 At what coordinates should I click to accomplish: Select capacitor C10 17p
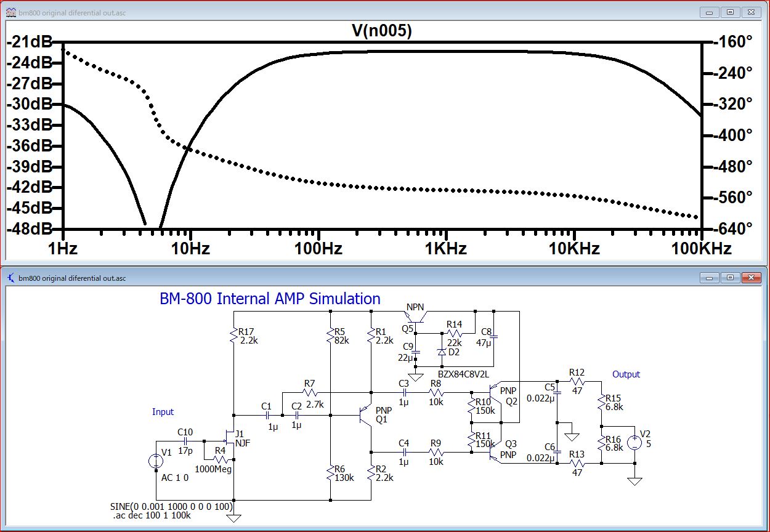[185, 441]
